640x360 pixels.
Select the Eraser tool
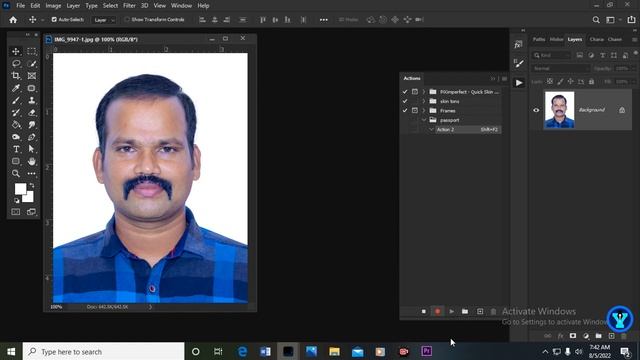click(x=31, y=113)
